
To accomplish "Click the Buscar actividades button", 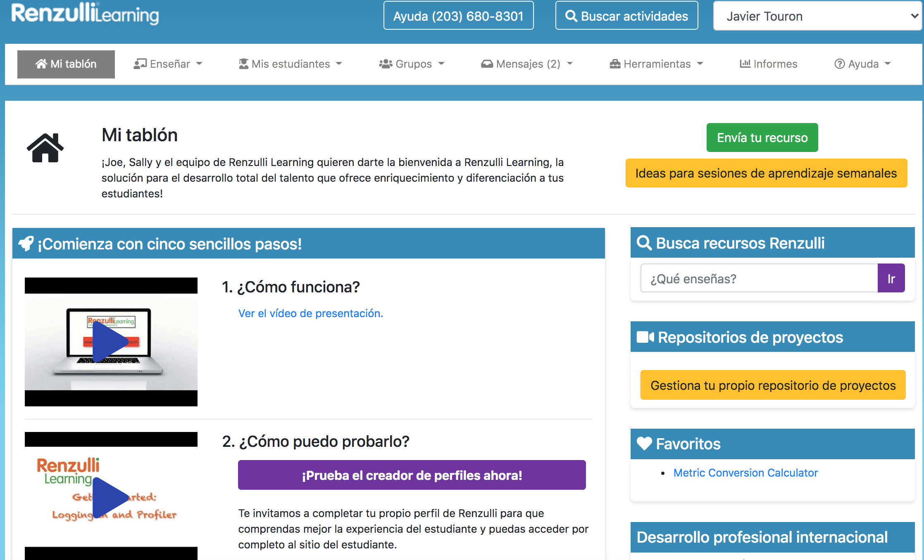I will (626, 16).
